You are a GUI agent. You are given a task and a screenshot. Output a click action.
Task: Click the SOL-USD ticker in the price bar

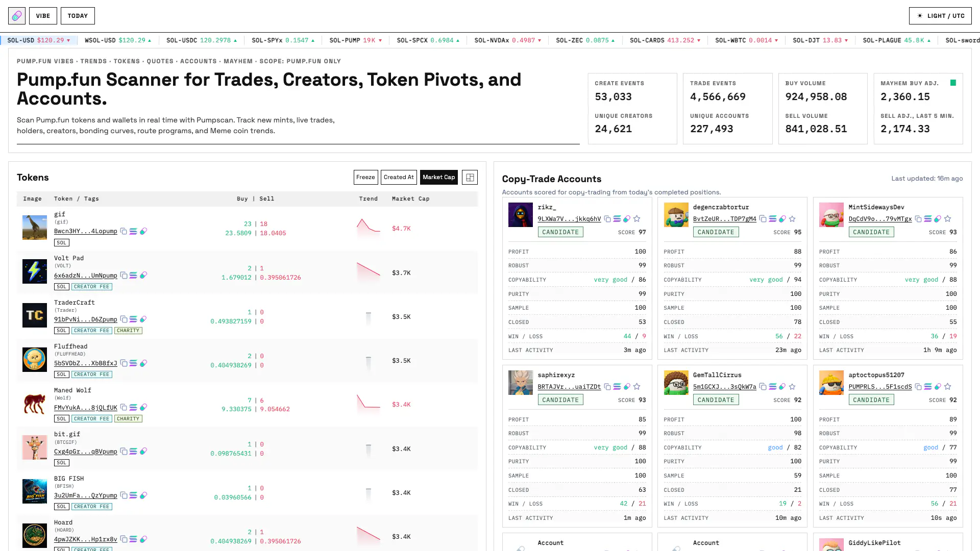point(39,40)
